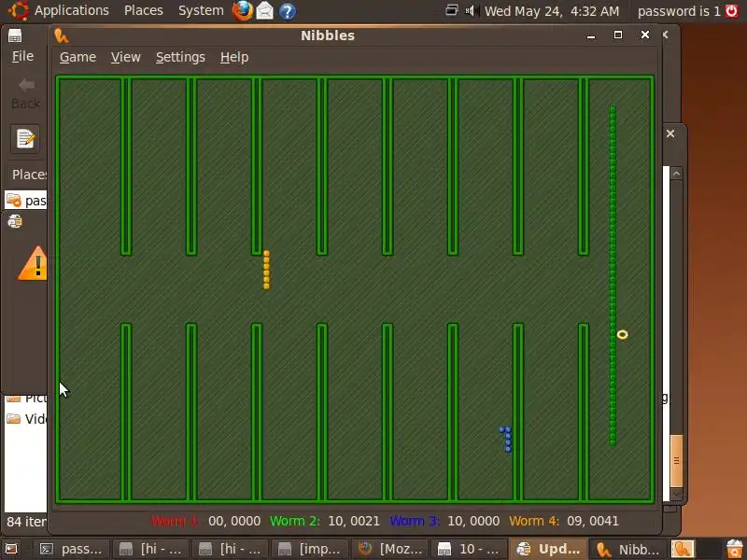Click the file manager drive title icon
This screenshot has height=560, width=747.
pyautogui.click(x=15, y=35)
